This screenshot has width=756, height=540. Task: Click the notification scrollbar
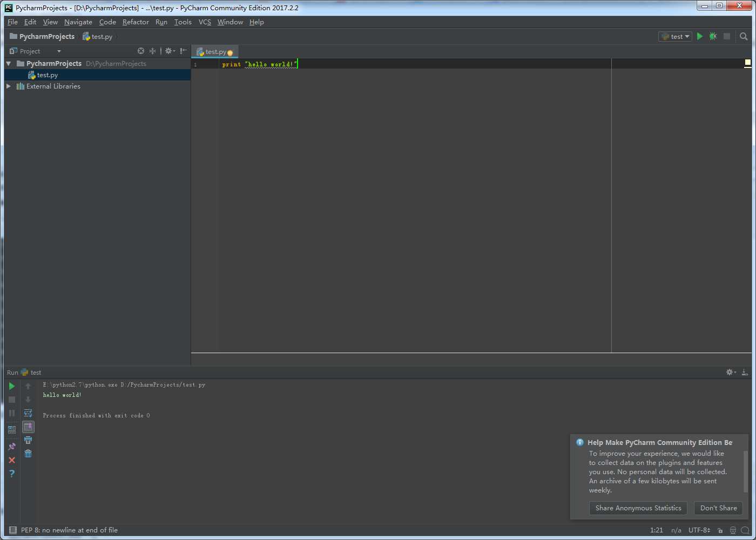(x=746, y=471)
